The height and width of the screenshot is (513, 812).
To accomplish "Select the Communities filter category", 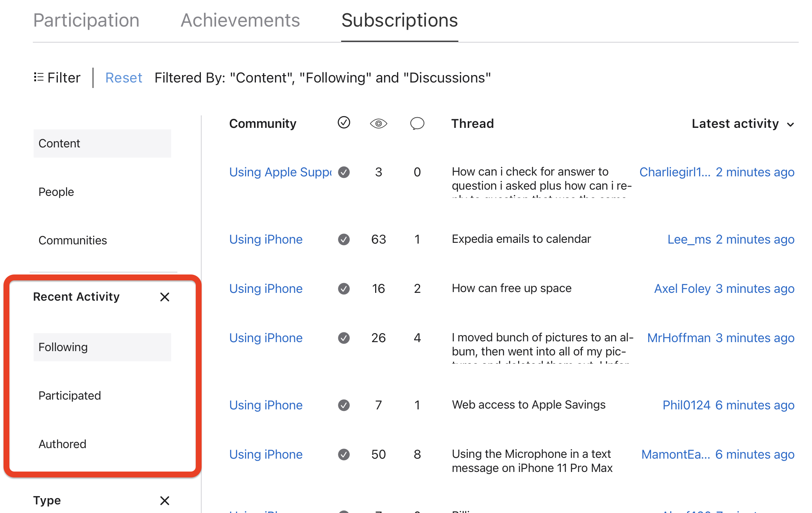I will click(x=73, y=240).
